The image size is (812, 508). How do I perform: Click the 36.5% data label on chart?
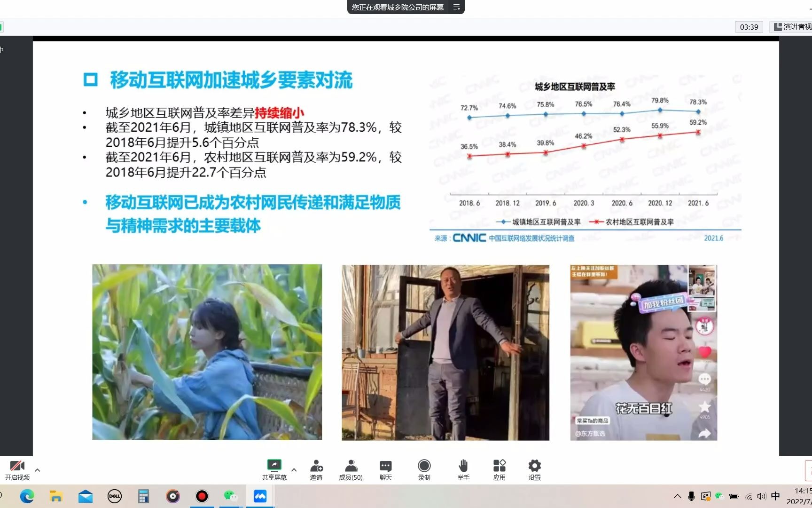469,147
